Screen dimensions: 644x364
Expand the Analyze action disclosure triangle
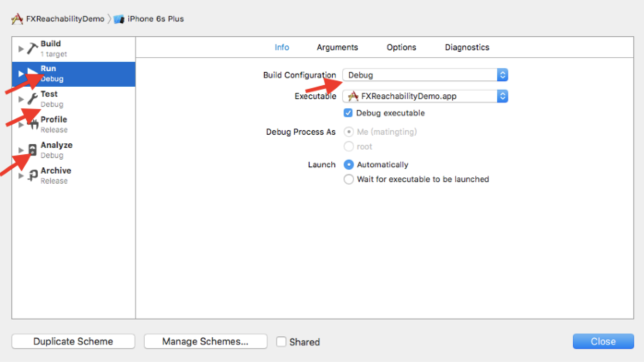coord(21,150)
